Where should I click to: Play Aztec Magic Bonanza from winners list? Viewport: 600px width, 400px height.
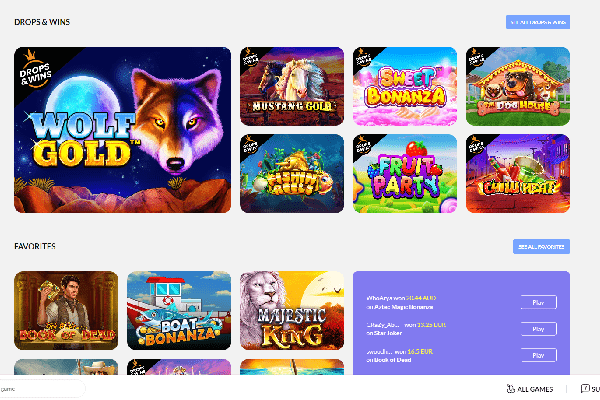[x=538, y=302]
